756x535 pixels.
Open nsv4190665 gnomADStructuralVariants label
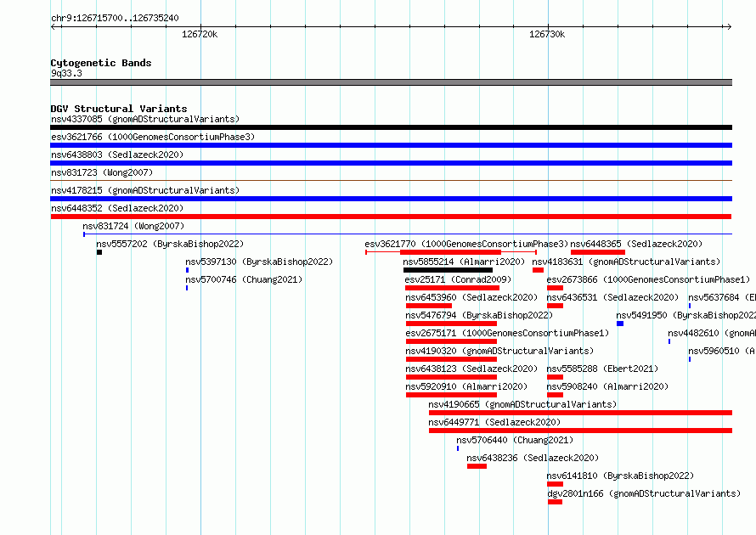coord(522,404)
